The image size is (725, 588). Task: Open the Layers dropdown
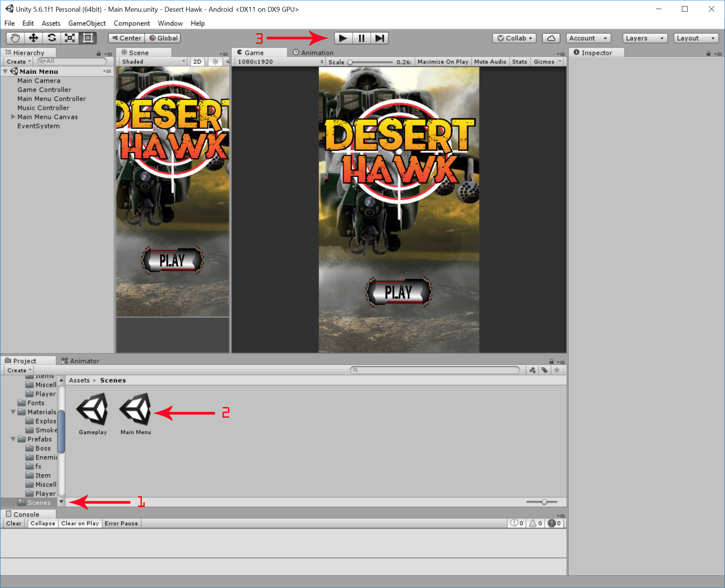tap(645, 38)
